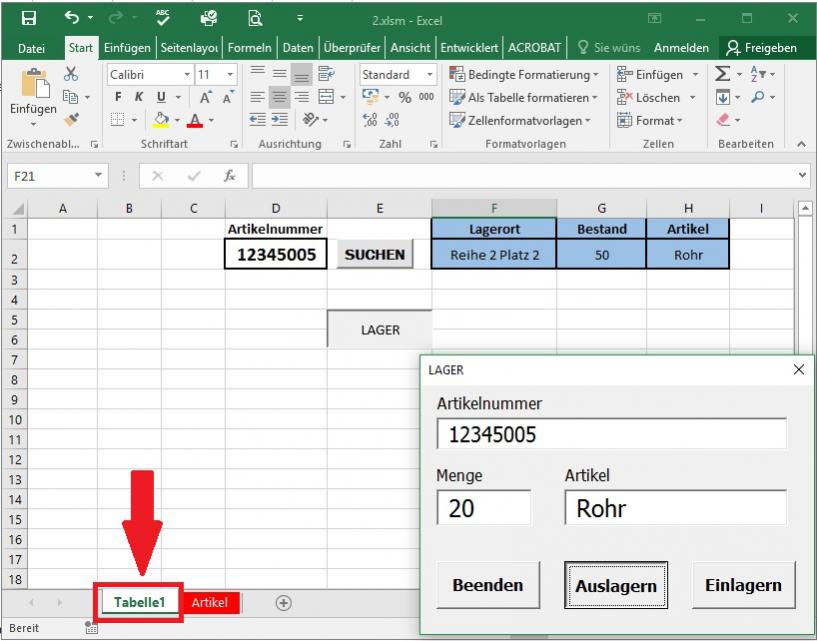Toggle underline formatting (U)

161,97
